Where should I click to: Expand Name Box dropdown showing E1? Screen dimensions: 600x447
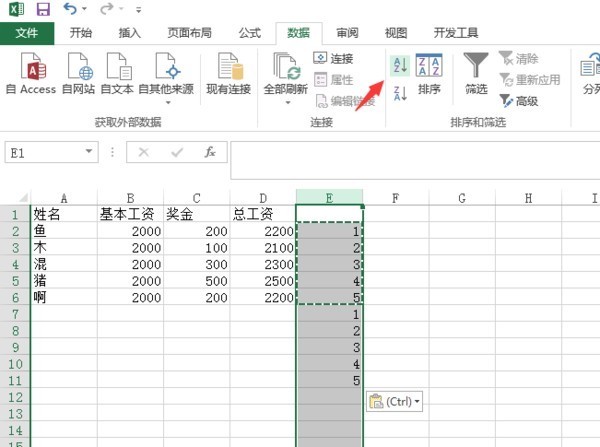[x=89, y=152]
